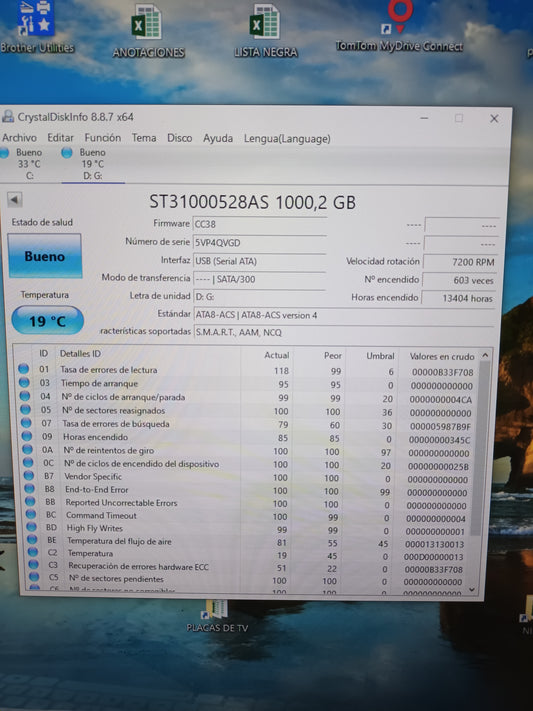Click the status dot for attribute C5
The height and width of the screenshot is (711, 533).
pyautogui.click(x=34, y=577)
